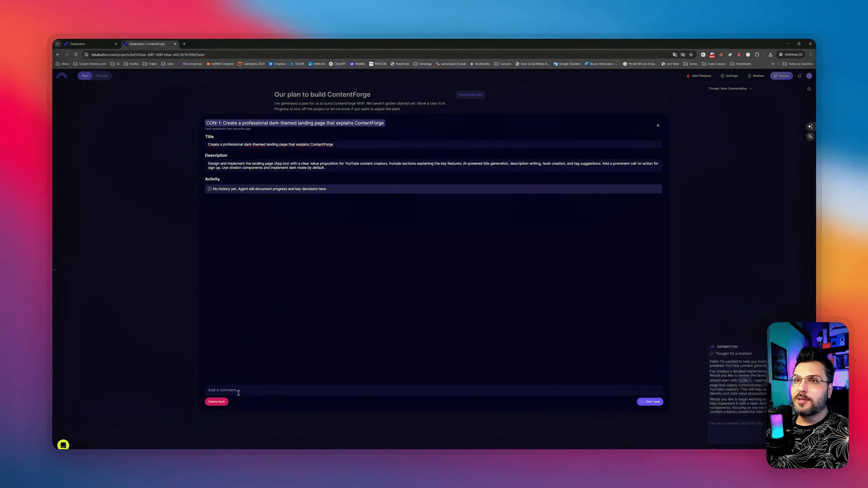The image size is (868, 488).
Task: Open the notifications bell icon
Action: tap(799, 76)
